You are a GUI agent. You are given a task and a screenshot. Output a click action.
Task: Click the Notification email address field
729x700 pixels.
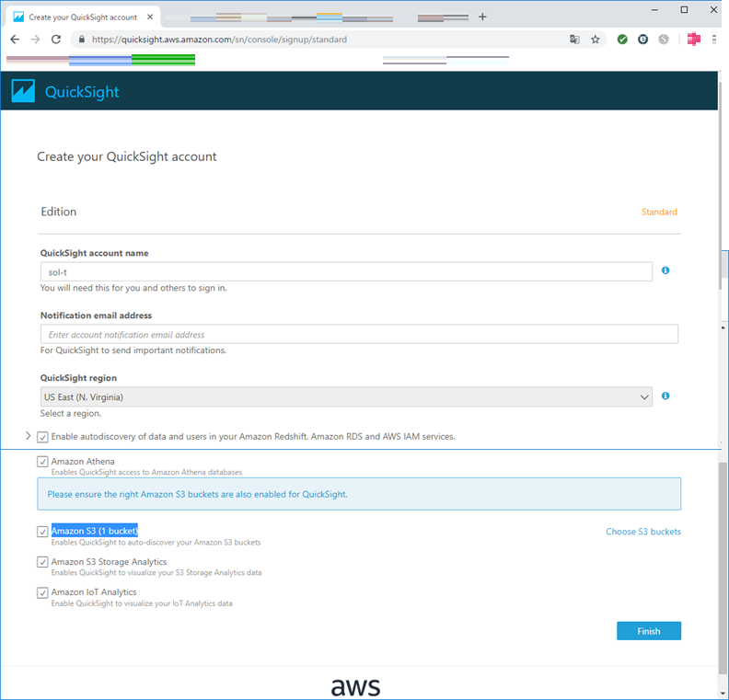359,335
